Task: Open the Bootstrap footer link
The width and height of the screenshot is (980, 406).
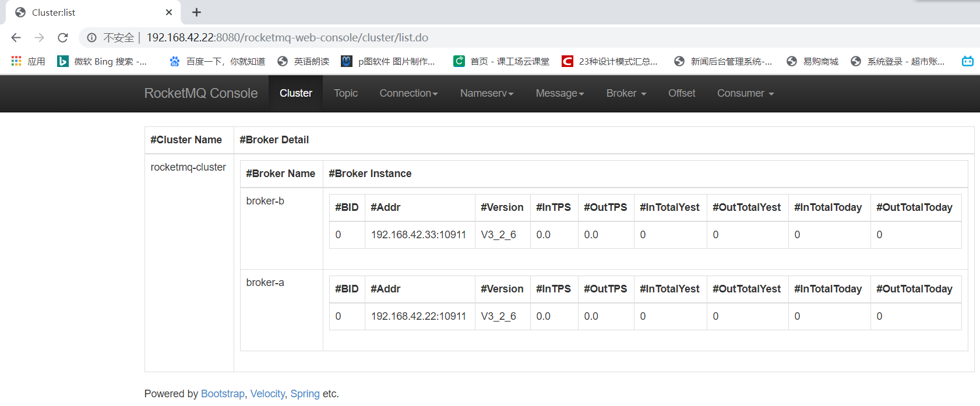Action: (223, 394)
